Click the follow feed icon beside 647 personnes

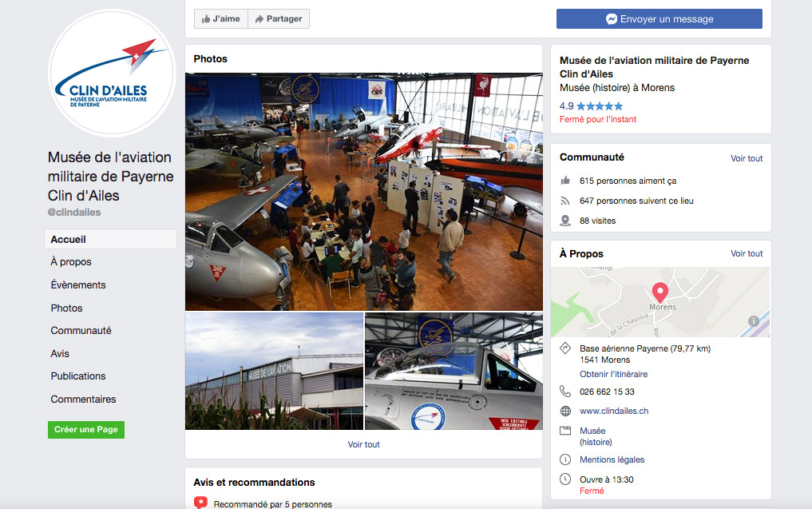point(565,201)
